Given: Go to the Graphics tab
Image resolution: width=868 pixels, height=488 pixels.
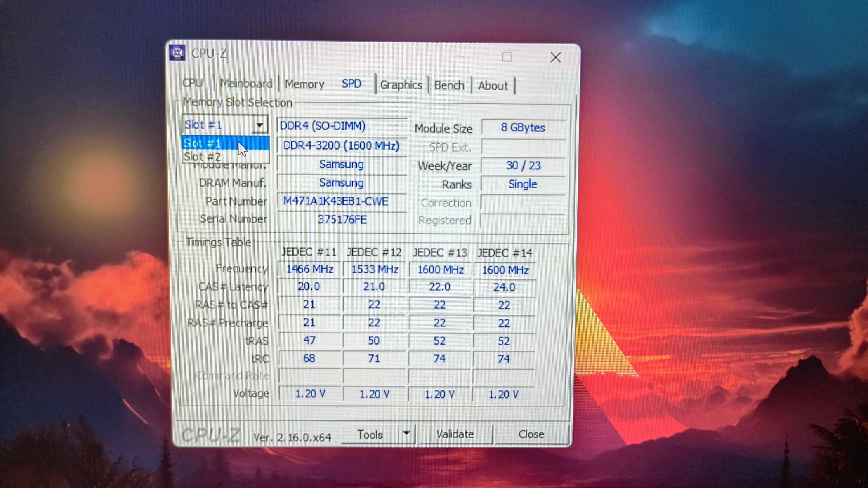Looking at the screenshot, I should [401, 85].
